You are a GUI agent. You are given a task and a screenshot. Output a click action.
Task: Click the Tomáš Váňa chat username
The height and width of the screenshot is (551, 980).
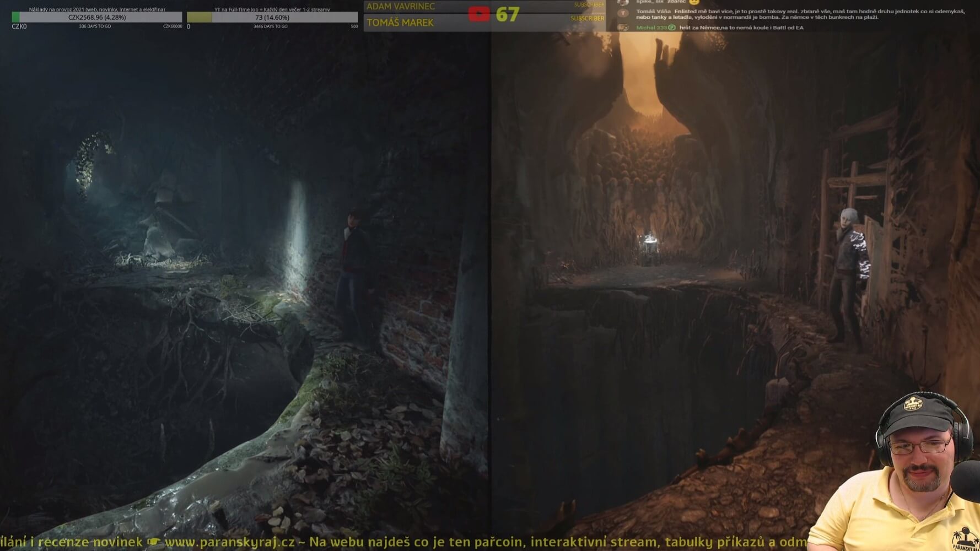click(653, 12)
